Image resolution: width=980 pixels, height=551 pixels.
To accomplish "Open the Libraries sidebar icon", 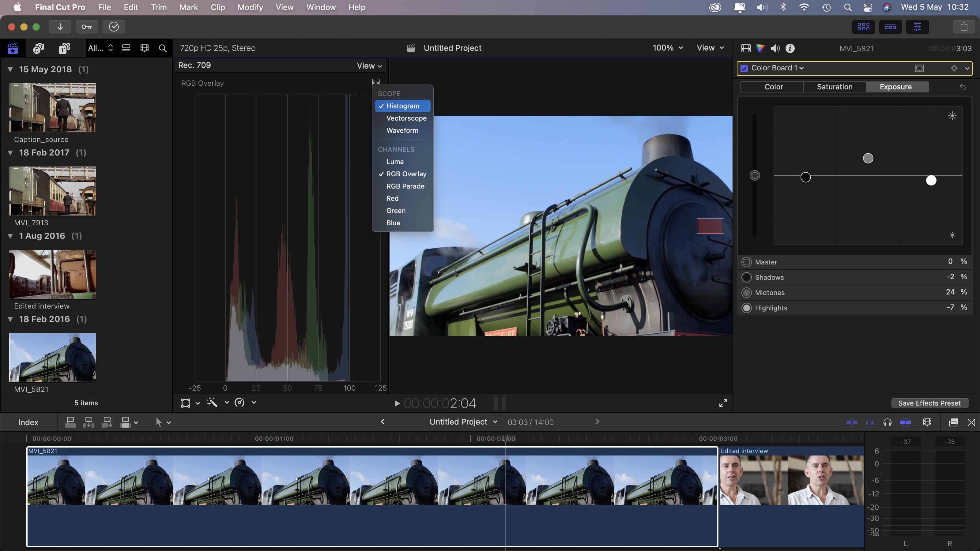I will pos(12,48).
